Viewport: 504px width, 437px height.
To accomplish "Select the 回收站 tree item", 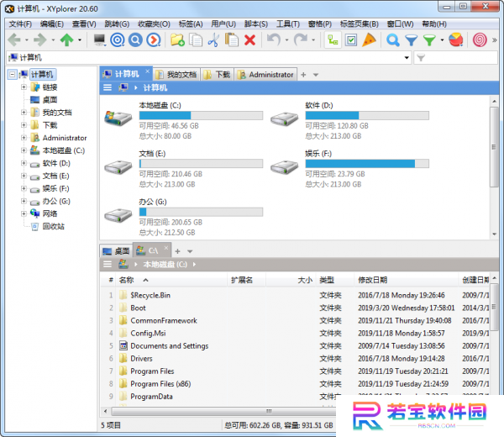I will [54, 226].
